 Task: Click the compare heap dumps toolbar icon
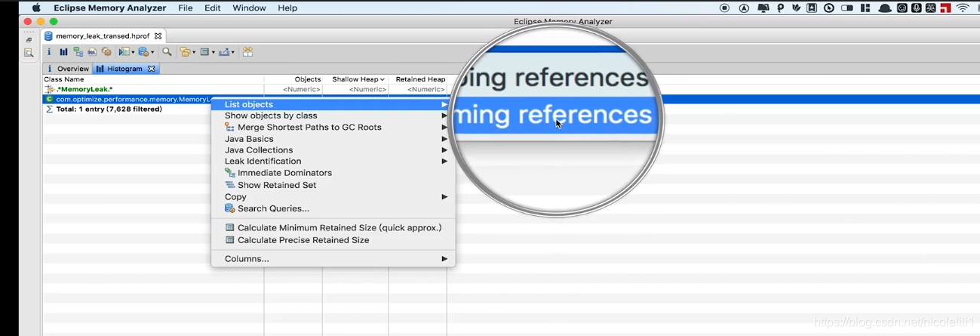pos(247,52)
